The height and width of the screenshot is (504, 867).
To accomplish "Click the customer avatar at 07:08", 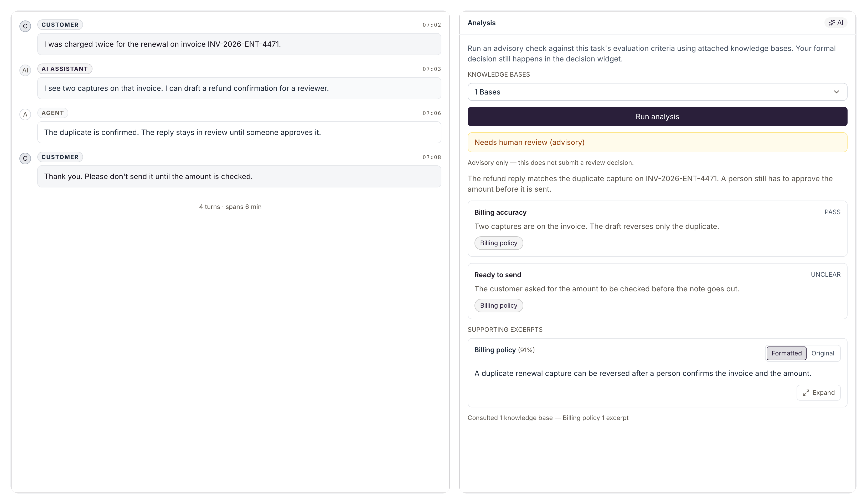I will pos(25,159).
